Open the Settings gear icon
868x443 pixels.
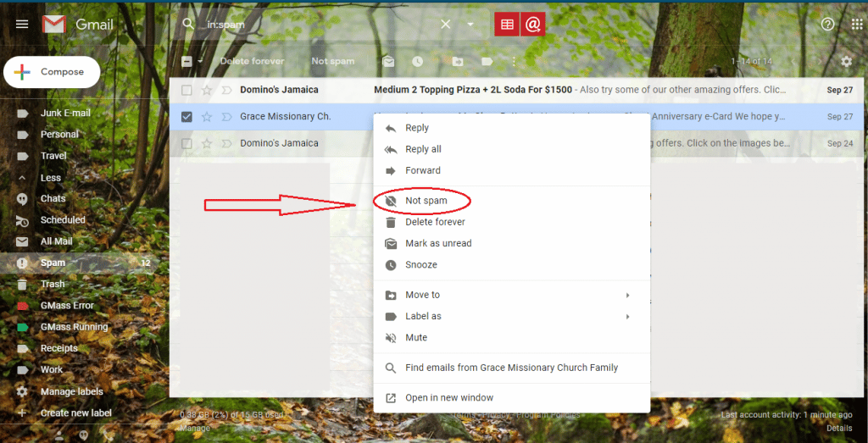pos(846,61)
